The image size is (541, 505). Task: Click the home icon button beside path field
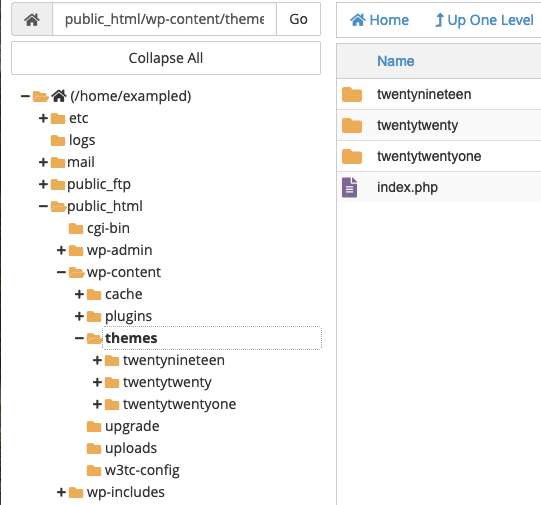[32, 19]
